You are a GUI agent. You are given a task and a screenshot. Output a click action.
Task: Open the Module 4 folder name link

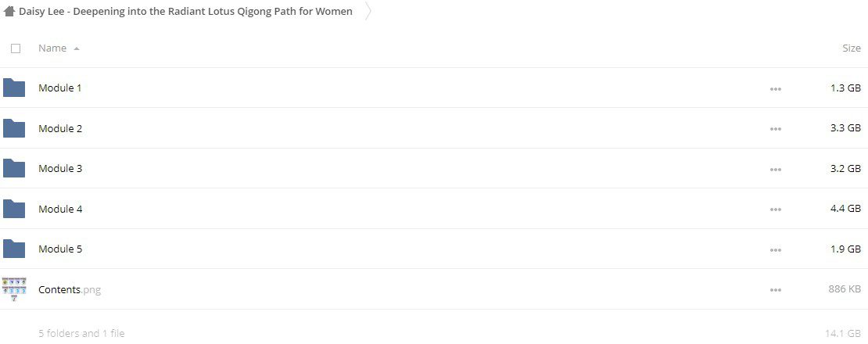click(60, 209)
